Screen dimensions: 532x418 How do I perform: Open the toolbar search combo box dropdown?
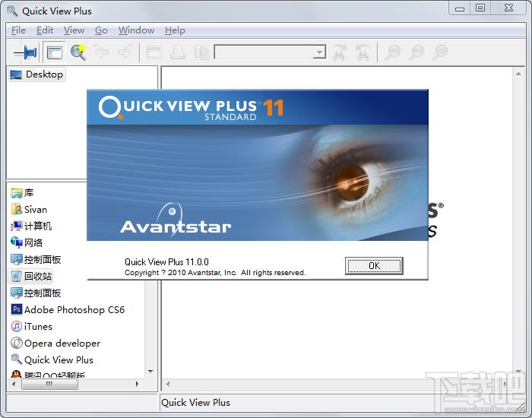[319, 52]
